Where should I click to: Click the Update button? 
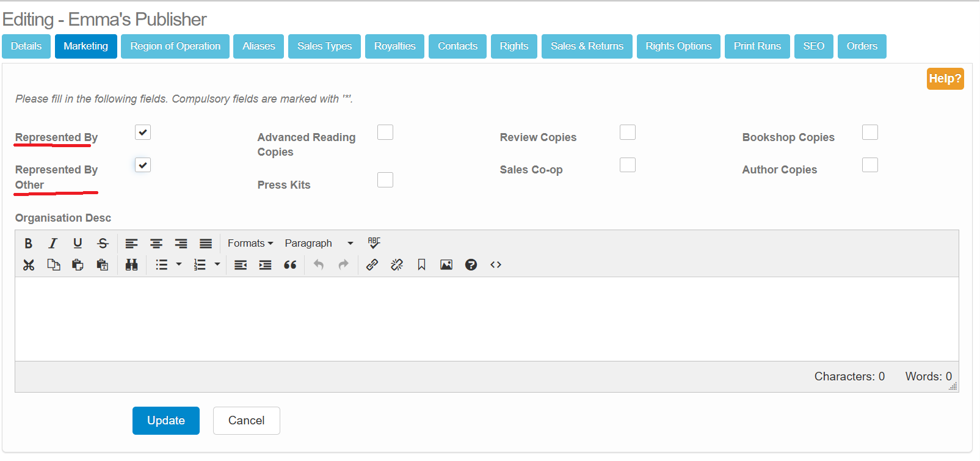[x=166, y=421]
